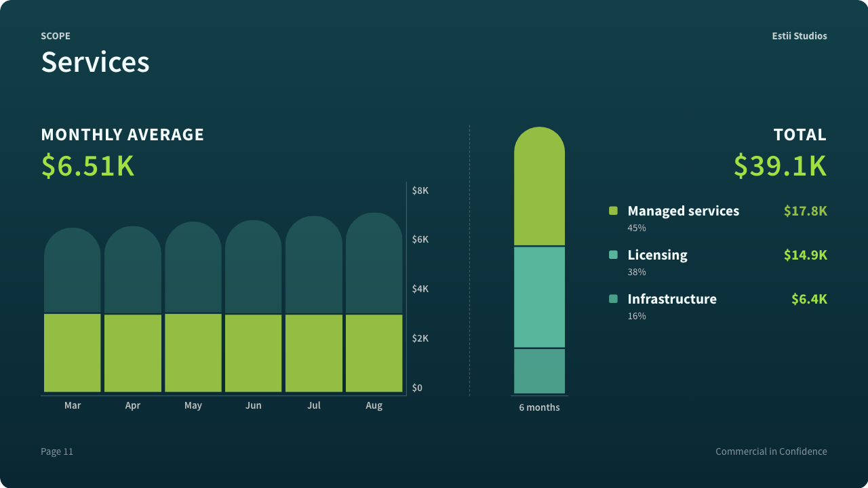The width and height of the screenshot is (868, 488).
Task: Click the $8K axis label
Action: tap(420, 190)
